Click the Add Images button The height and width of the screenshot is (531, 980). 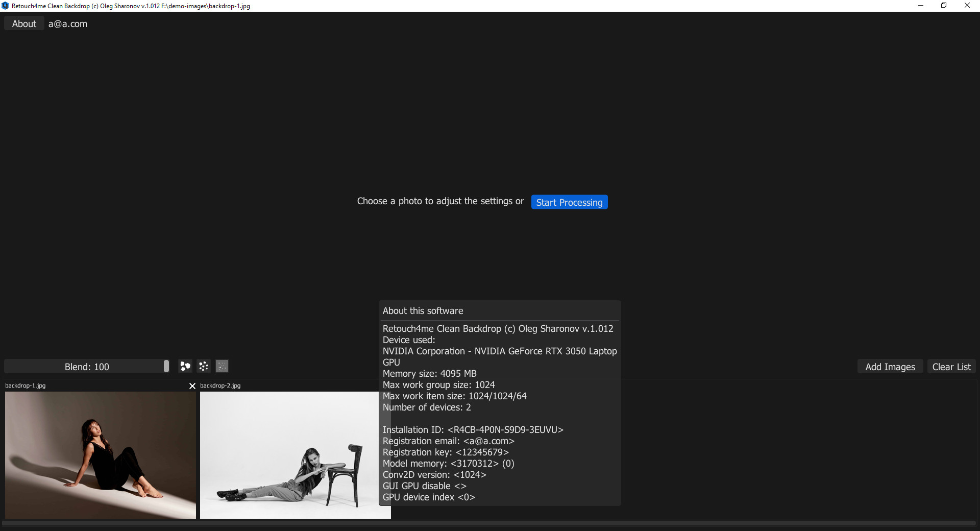coord(890,367)
